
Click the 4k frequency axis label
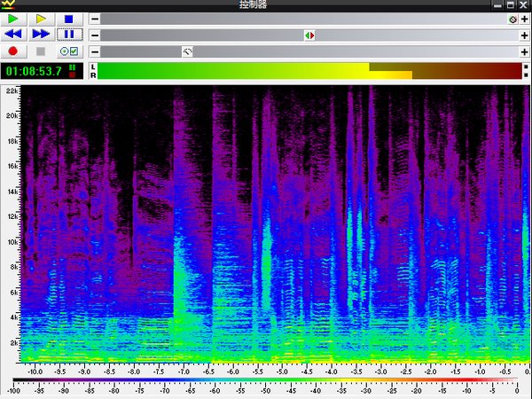coord(14,318)
